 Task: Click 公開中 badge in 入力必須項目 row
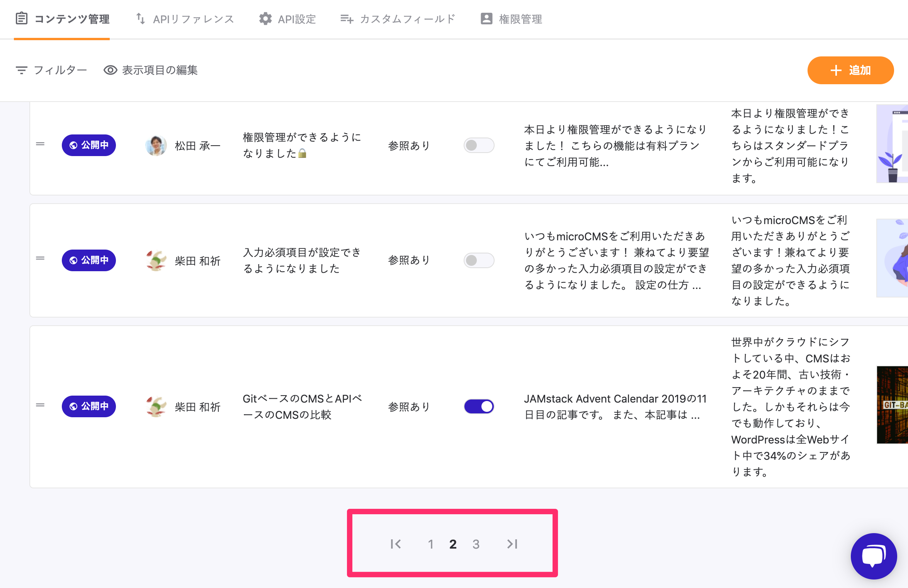pyautogui.click(x=89, y=260)
